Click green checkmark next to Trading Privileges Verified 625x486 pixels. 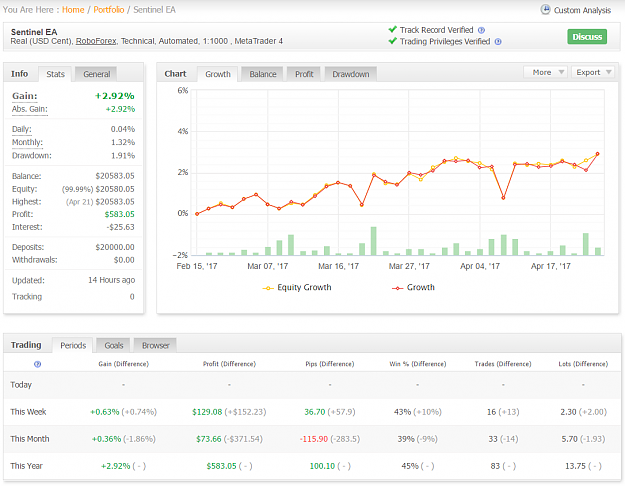point(393,41)
